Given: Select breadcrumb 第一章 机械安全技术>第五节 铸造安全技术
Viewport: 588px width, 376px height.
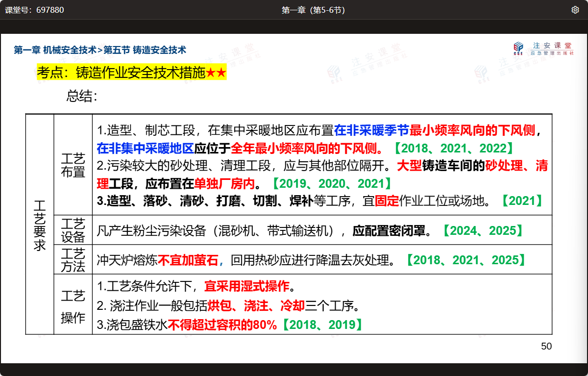Looking at the screenshot, I should [x=100, y=50].
